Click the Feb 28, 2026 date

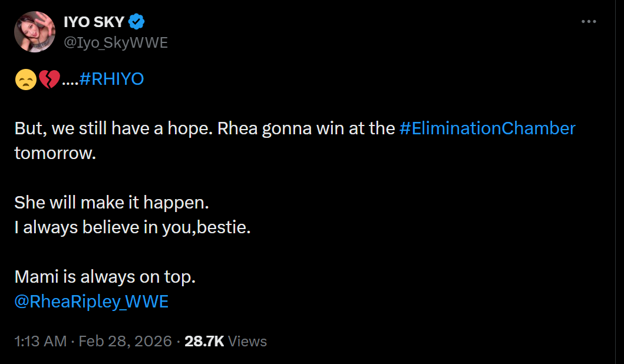tap(125, 341)
